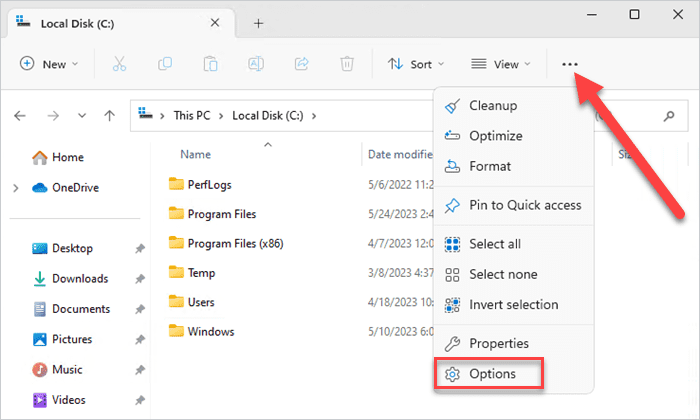Choose Invert selection entry
This screenshot has width=700, height=420.
pos(513,305)
